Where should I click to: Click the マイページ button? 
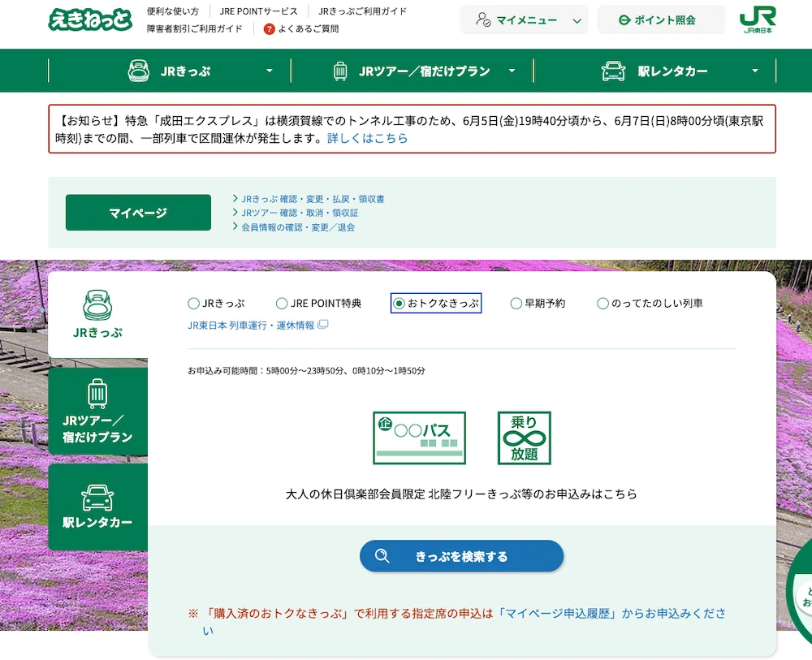(138, 212)
